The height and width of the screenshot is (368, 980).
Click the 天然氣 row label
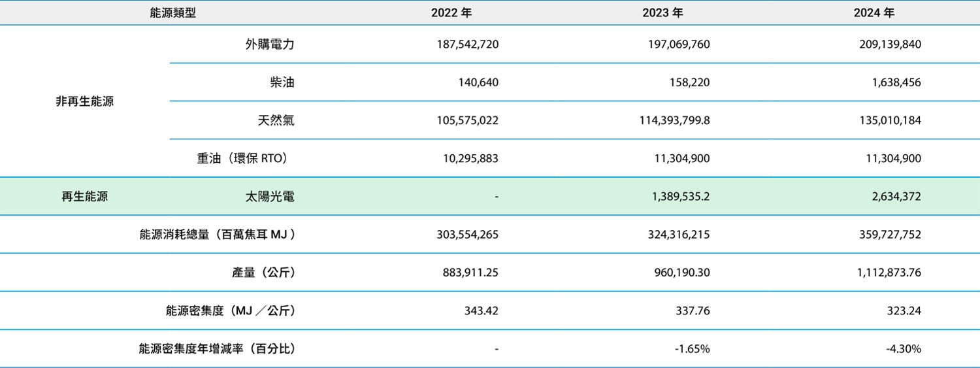[x=276, y=120]
